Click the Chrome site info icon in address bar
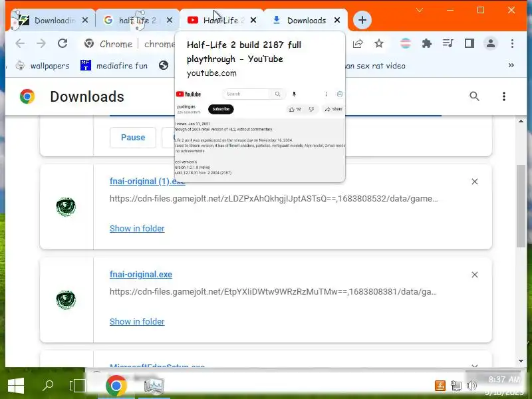 (89, 44)
